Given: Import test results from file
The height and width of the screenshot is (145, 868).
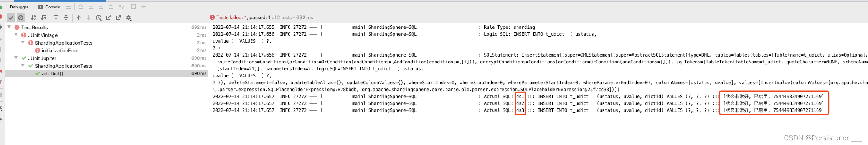Looking at the screenshot, I should click(109, 18).
